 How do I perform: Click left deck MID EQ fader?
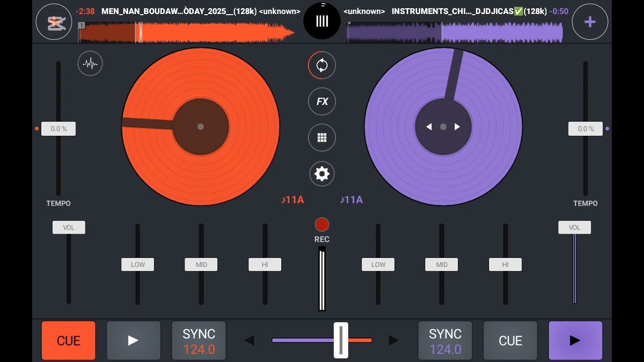pos(201,264)
